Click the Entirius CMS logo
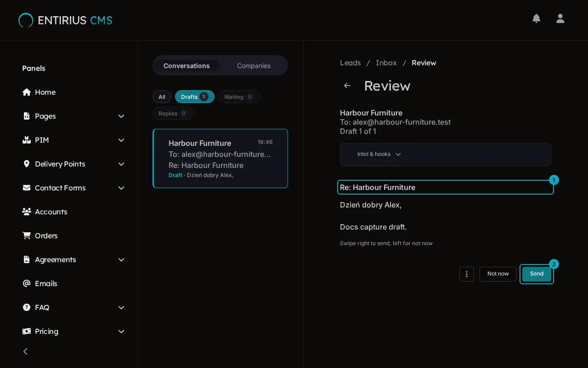 pos(65,20)
